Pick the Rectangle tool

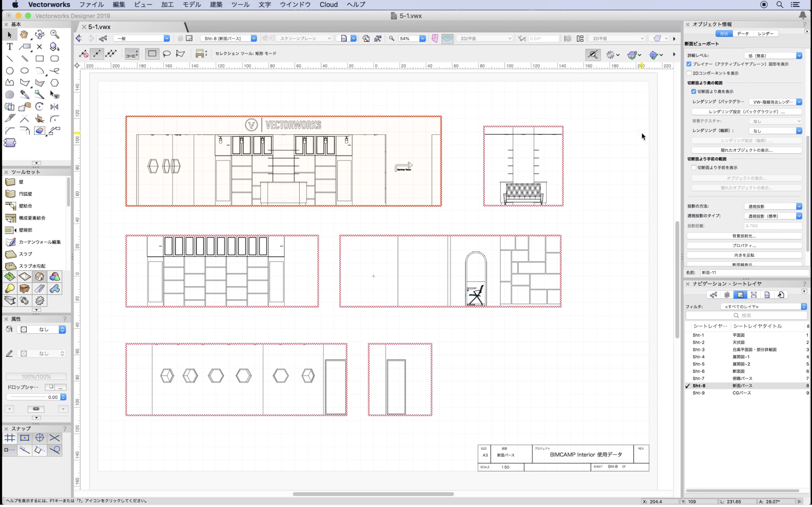(39, 58)
